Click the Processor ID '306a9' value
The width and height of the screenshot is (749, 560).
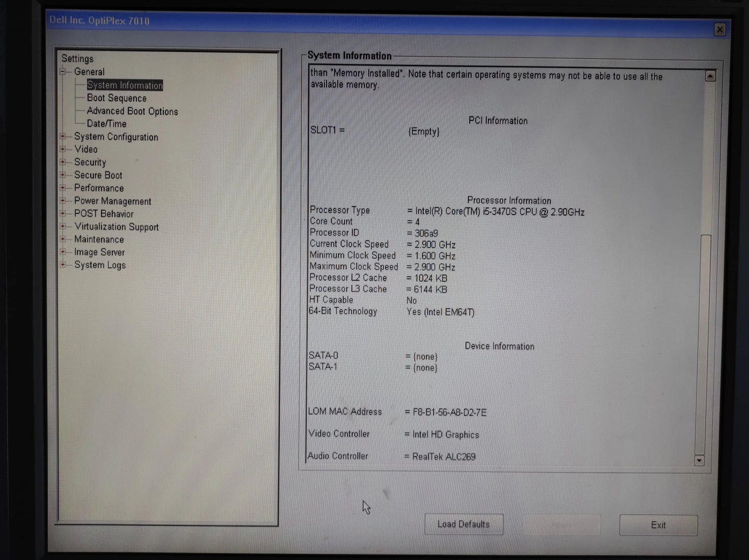pyautogui.click(x=426, y=233)
